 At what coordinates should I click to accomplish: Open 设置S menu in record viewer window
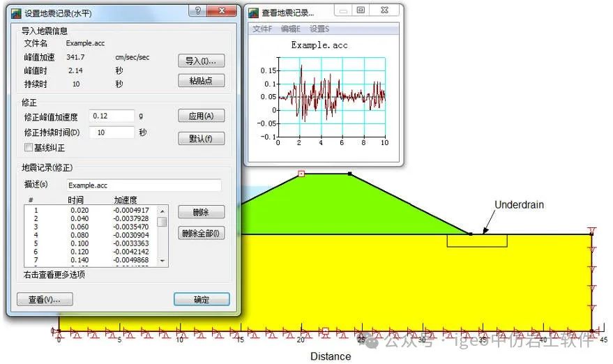click(x=319, y=29)
